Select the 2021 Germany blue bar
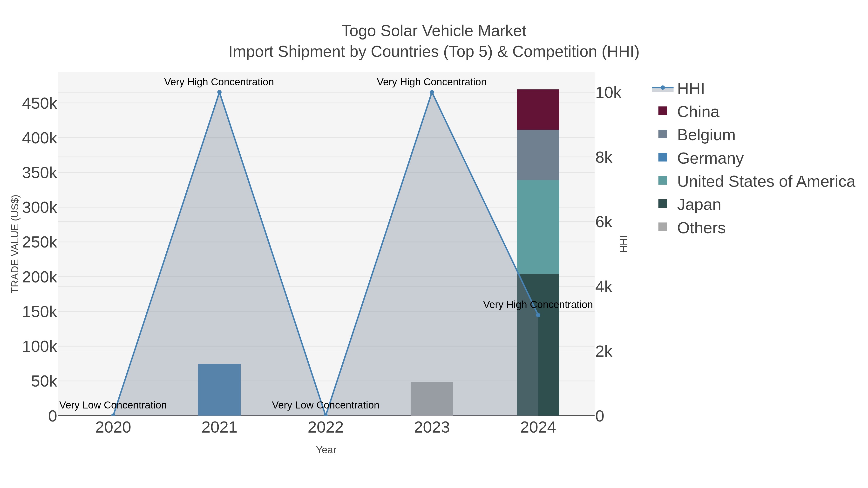The width and height of the screenshot is (868, 488). pos(219,390)
